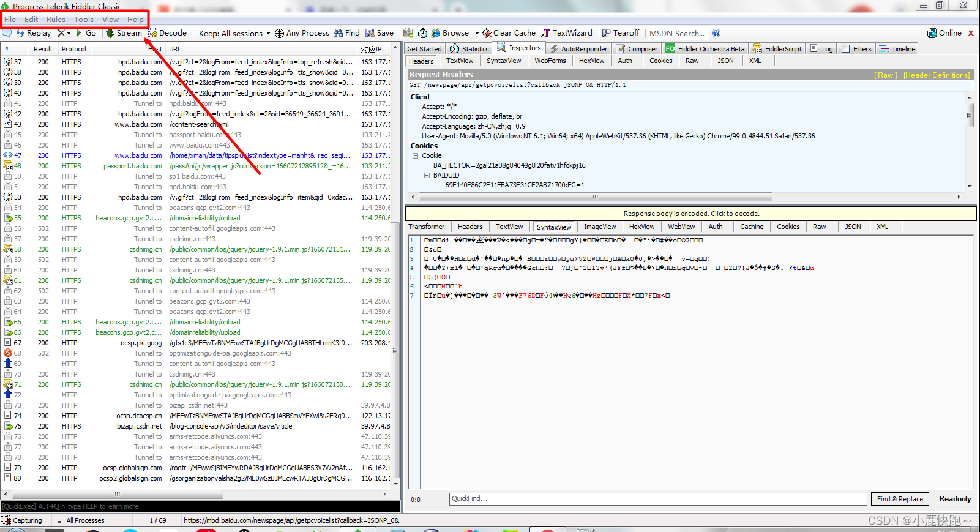Image resolution: width=980 pixels, height=532 pixels.
Task: Collapse the Cookie tree node
Action: [x=416, y=155]
